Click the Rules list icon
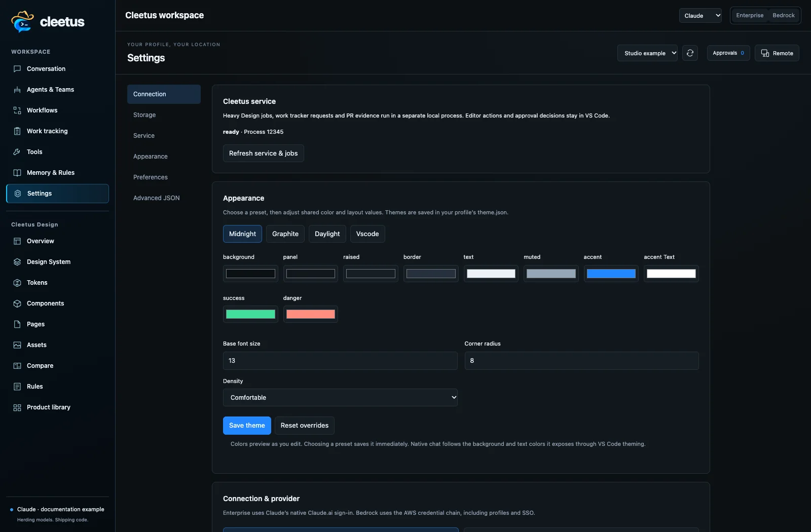This screenshot has height=532, width=811. point(17,387)
